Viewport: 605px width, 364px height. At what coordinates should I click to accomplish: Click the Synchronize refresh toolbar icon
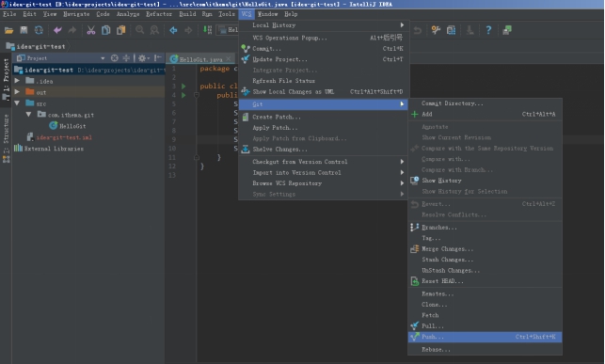(39, 30)
